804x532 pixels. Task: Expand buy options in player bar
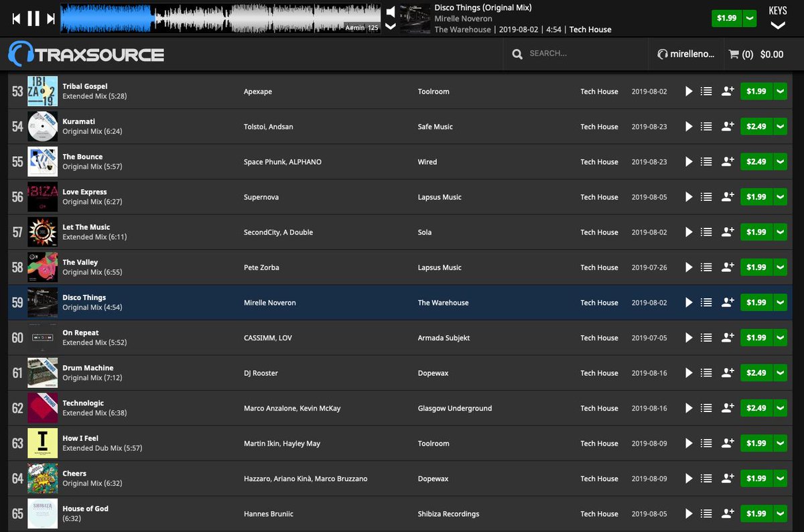pos(750,18)
